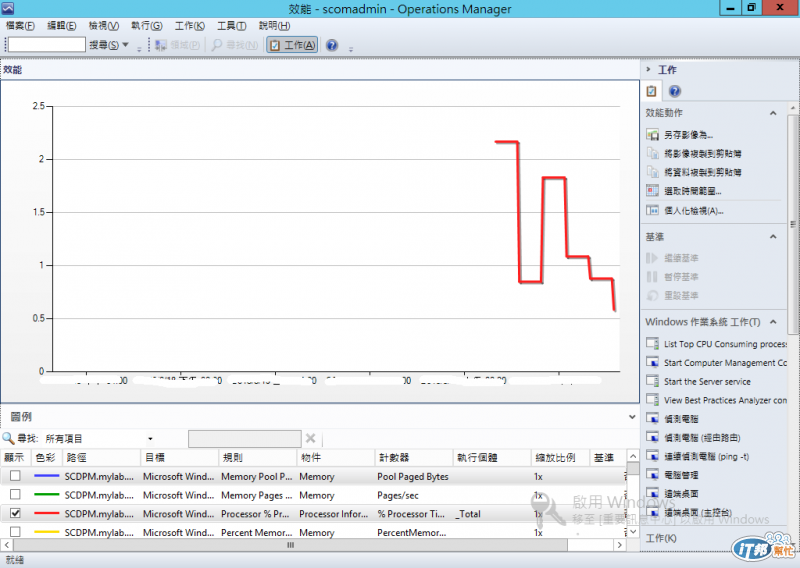
Task: Click the magnifier icon beside 尋找 in legend
Action: (x=8, y=438)
